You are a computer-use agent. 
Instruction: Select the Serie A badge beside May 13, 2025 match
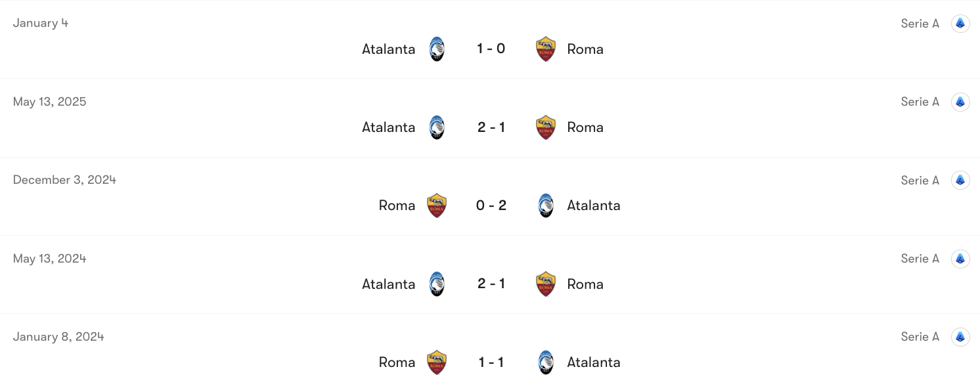(960, 102)
